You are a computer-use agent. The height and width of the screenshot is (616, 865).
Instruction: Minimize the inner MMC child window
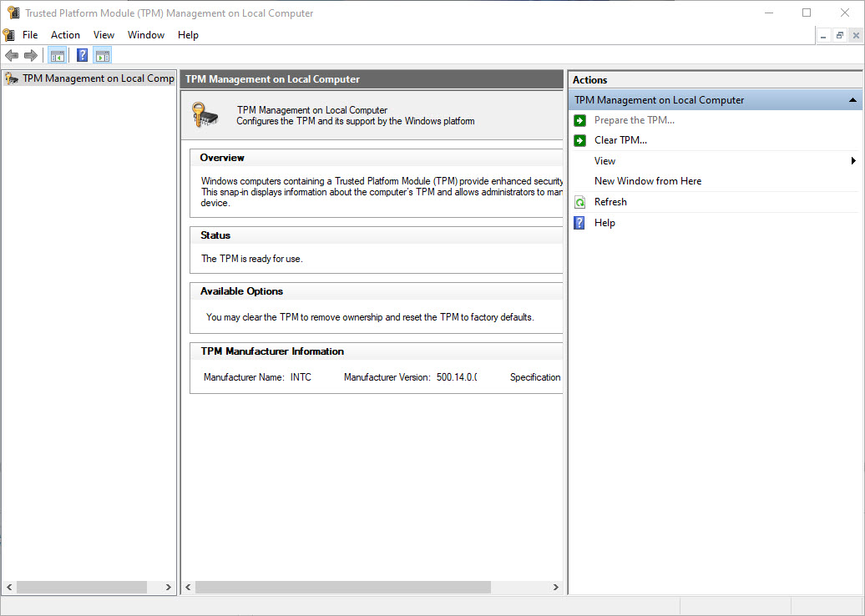pyautogui.click(x=823, y=36)
